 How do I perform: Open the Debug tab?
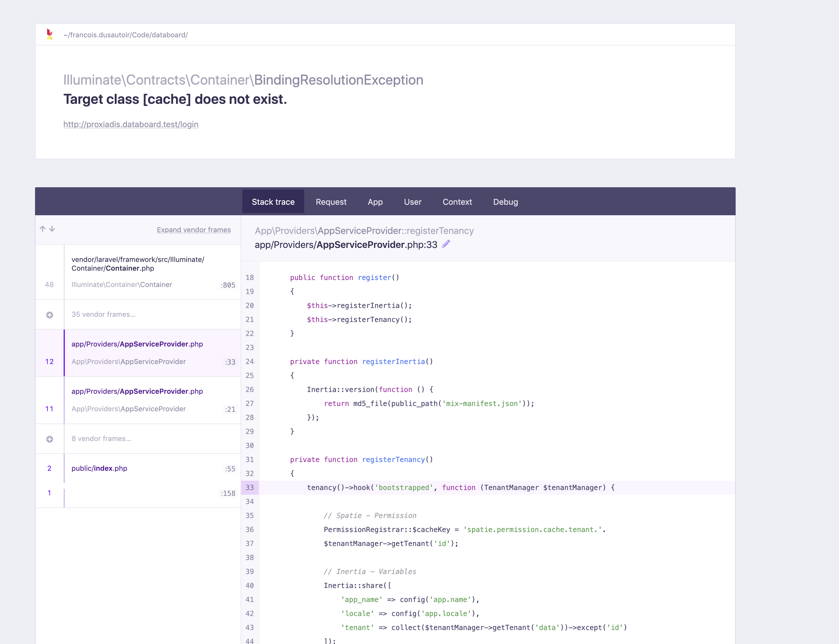point(505,202)
